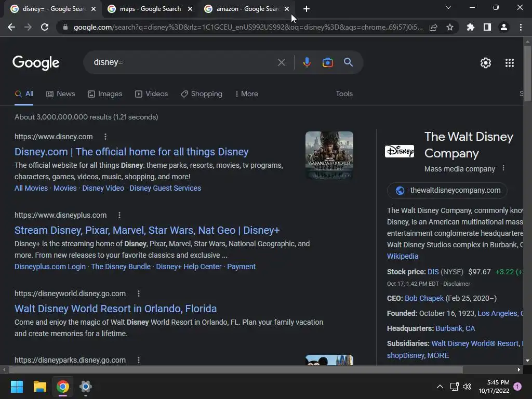The image size is (532, 399).
Task: Open a new browser tab
Action: (x=307, y=9)
